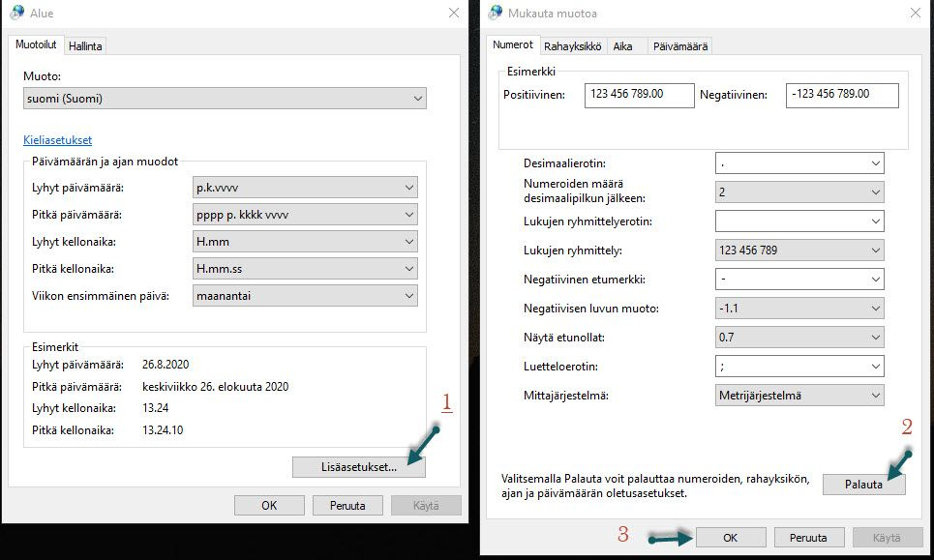Image resolution: width=934 pixels, height=560 pixels.
Task: Click the text keskiviikko 26. elokuuta 2020
Action: click(x=215, y=386)
